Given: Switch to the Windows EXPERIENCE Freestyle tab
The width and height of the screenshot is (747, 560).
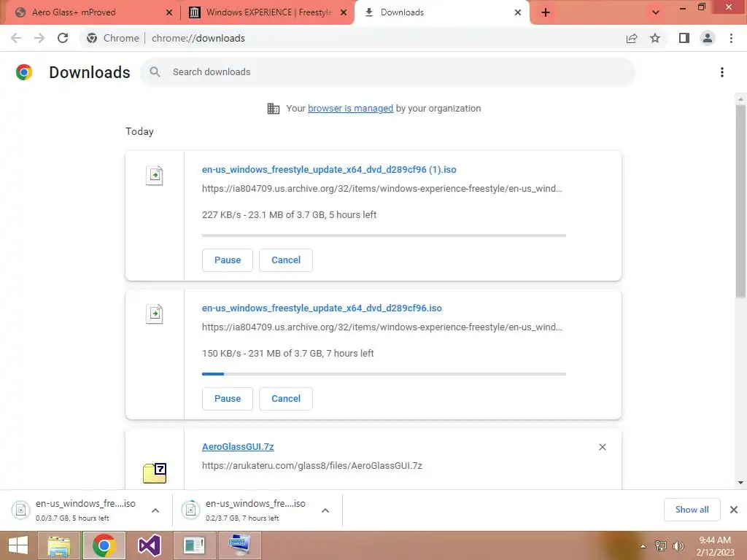Looking at the screenshot, I should coord(269,12).
